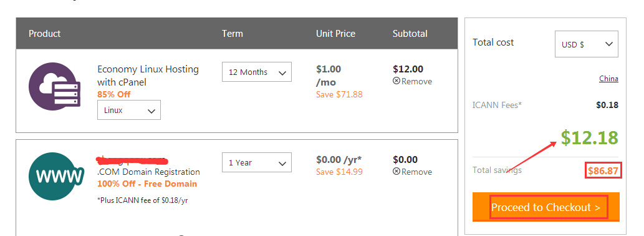Change currency using USD $ dropdown

click(x=587, y=44)
